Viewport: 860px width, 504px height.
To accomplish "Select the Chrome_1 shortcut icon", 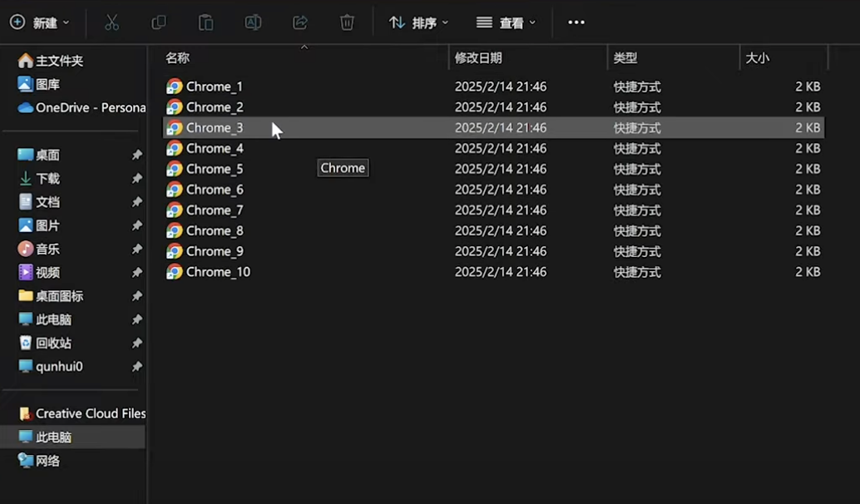I will point(175,86).
